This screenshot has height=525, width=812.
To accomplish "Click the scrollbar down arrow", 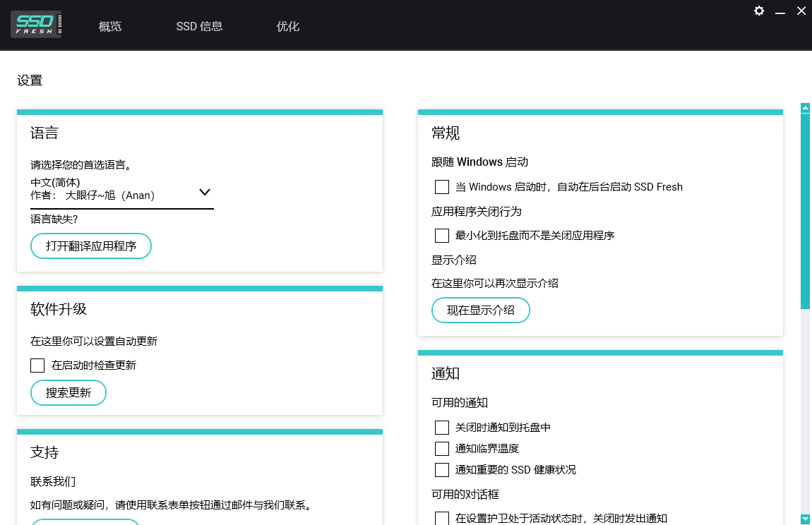I will click(806, 519).
